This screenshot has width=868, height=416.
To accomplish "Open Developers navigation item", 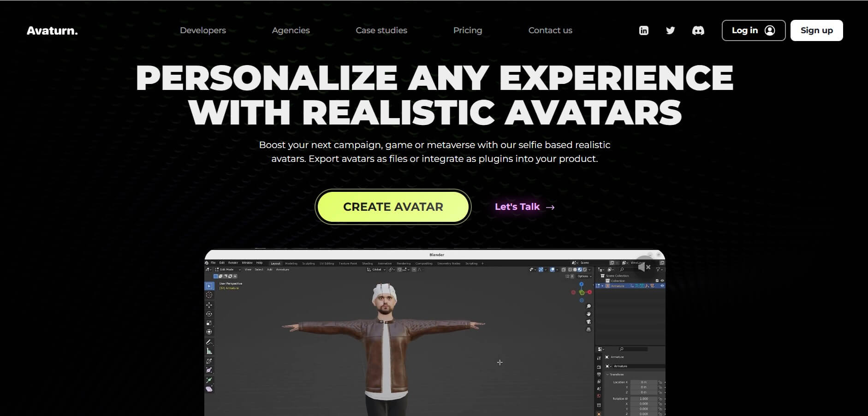I will coord(203,30).
